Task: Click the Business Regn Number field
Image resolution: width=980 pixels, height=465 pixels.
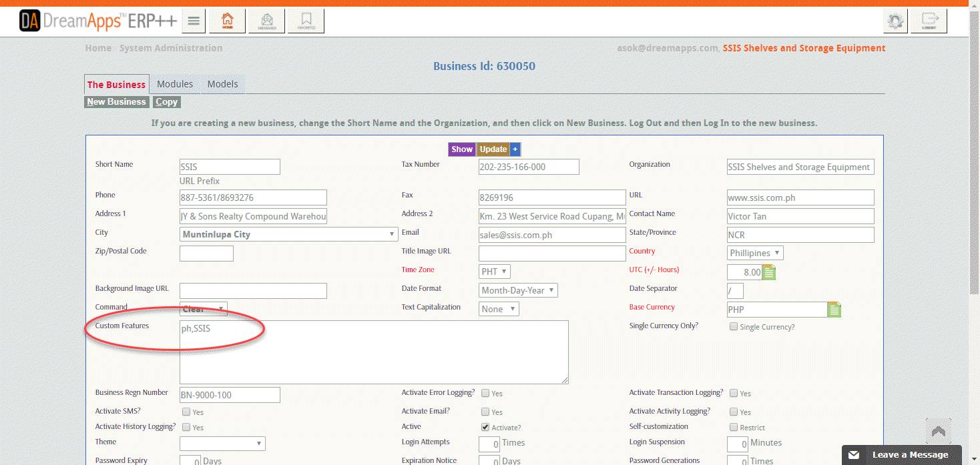Action: (x=230, y=395)
